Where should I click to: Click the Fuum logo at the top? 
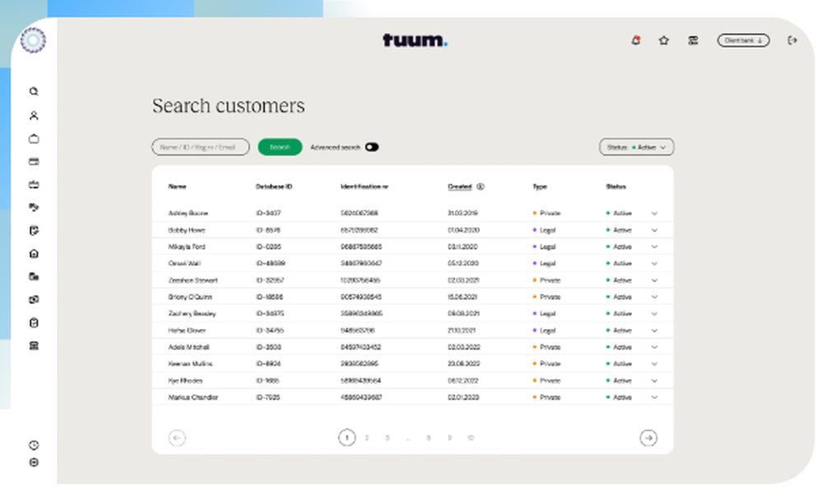coord(416,39)
